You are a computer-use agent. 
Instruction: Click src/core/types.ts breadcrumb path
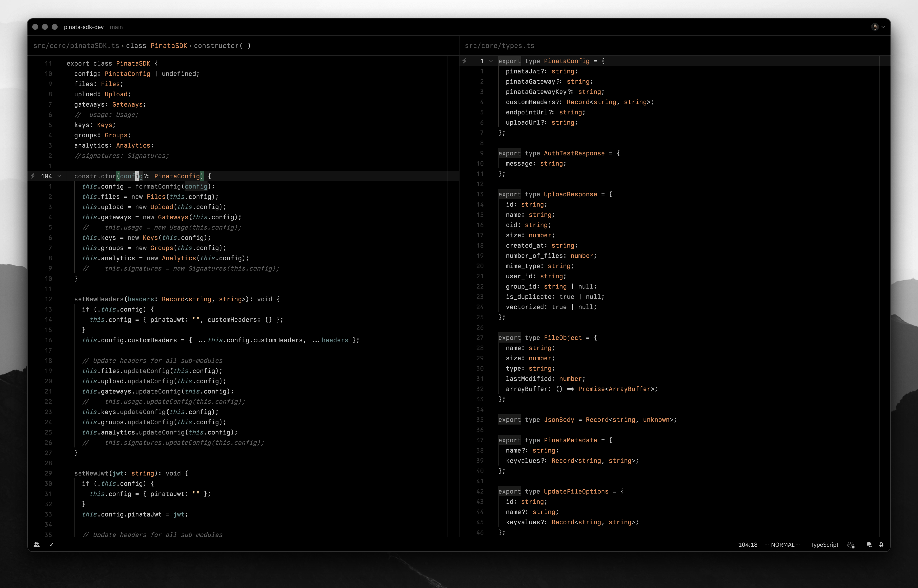499,46
